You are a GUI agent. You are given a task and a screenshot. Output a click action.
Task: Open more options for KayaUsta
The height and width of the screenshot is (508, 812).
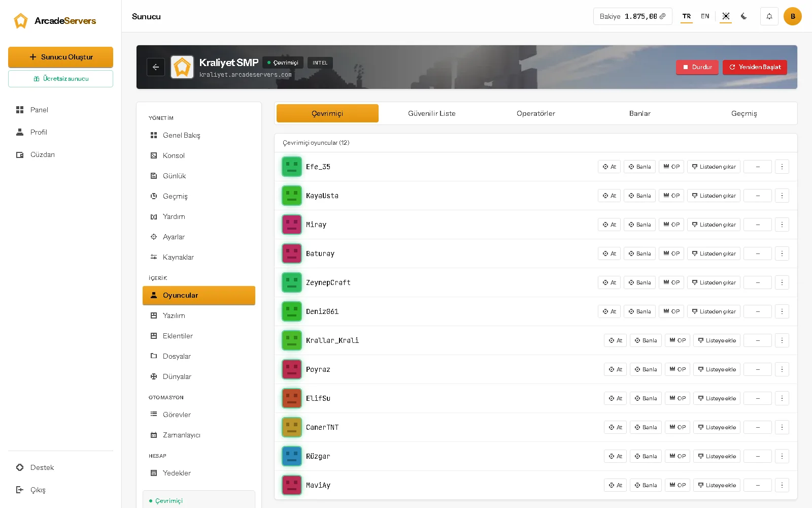(782, 196)
